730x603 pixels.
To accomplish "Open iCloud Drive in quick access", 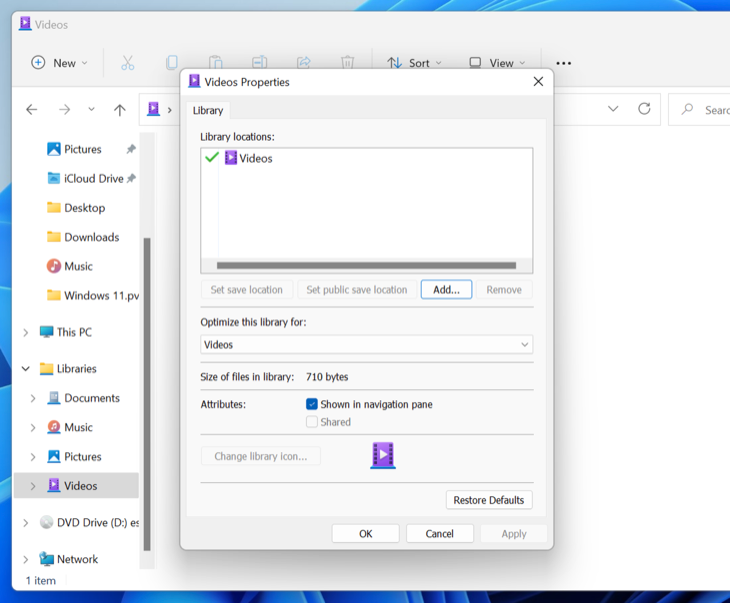I will 86,178.
